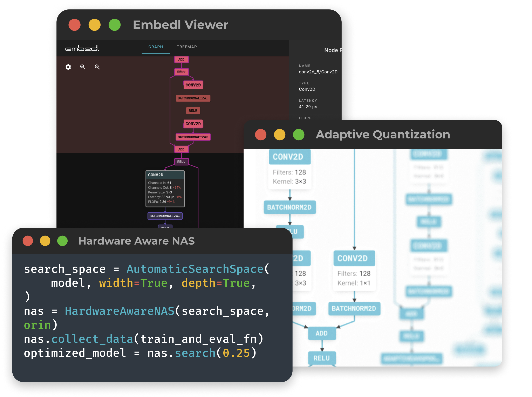Click green maximize dot of Hardware Aware NAS
532x397 pixels.
tap(62, 241)
